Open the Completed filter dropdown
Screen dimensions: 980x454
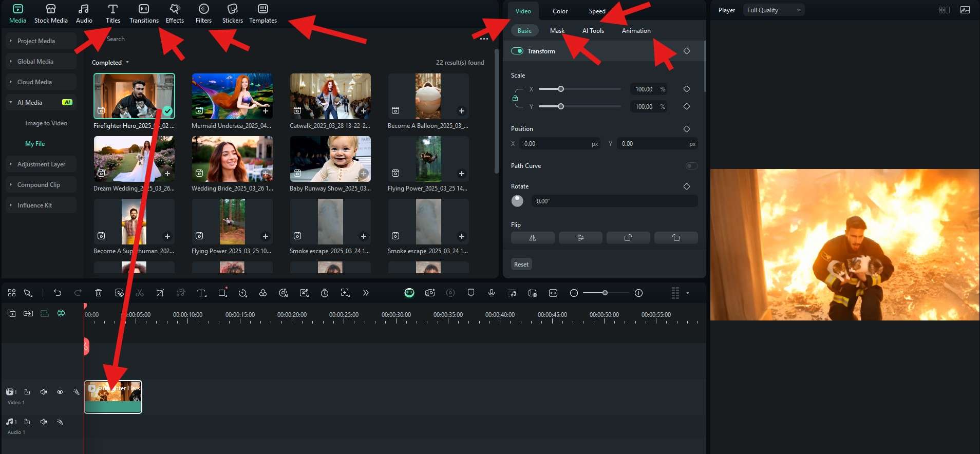(110, 63)
